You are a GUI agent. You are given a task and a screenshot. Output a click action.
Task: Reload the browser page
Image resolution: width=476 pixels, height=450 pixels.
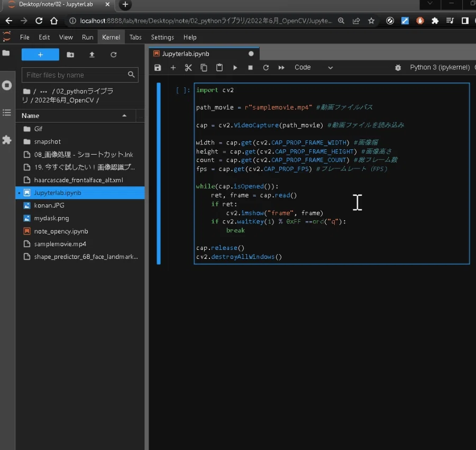click(x=39, y=21)
